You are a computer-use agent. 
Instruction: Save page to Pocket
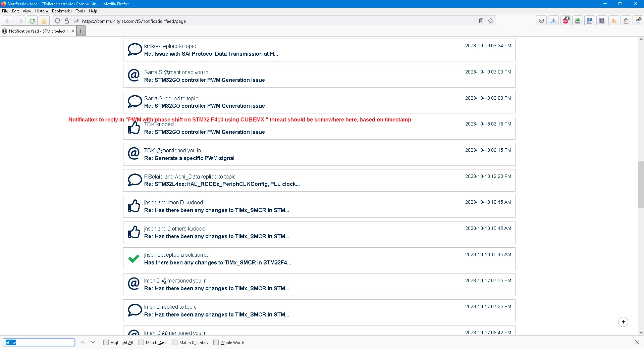point(541,21)
